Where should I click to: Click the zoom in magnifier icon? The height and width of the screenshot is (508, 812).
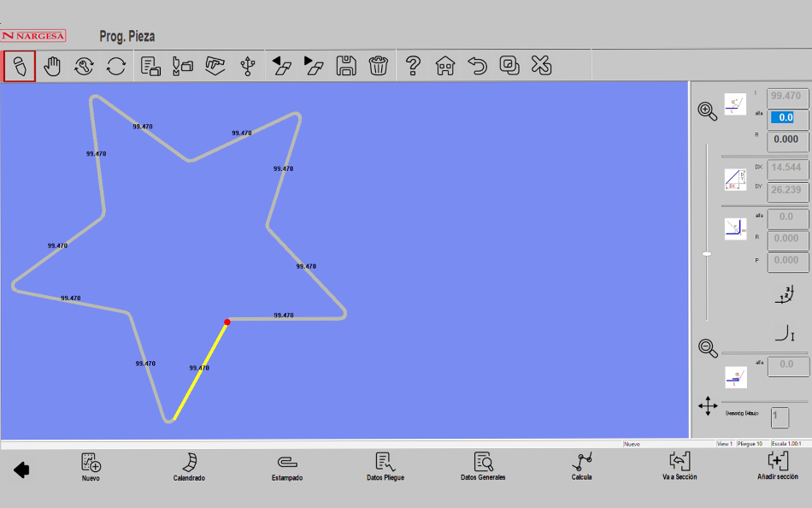tap(708, 111)
